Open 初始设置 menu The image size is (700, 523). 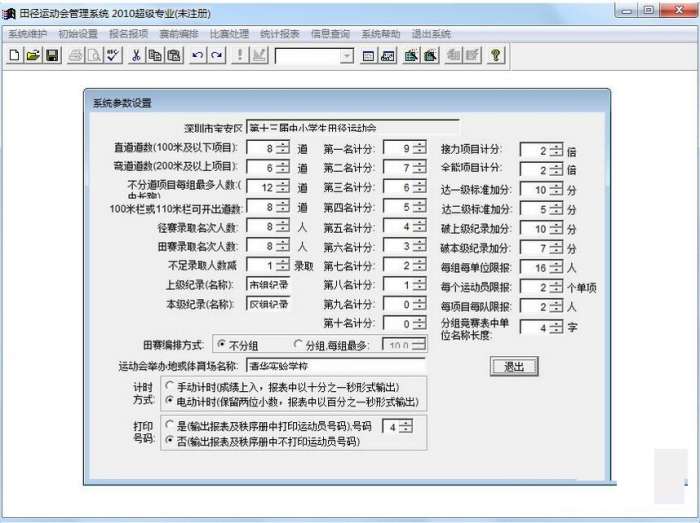(78, 34)
